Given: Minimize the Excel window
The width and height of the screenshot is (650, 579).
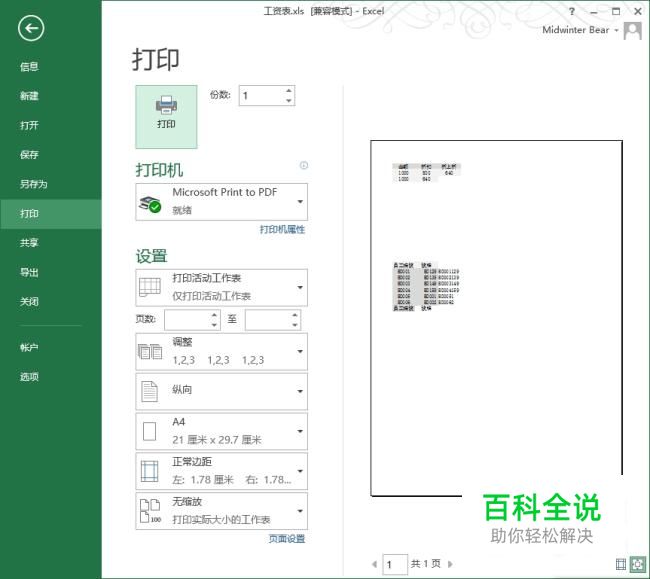Looking at the screenshot, I should tap(594, 12).
